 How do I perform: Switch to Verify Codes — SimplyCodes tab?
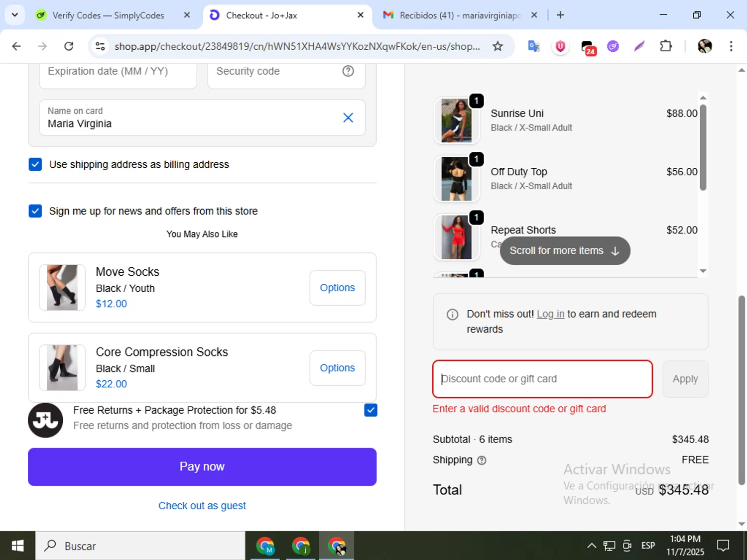(108, 15)
